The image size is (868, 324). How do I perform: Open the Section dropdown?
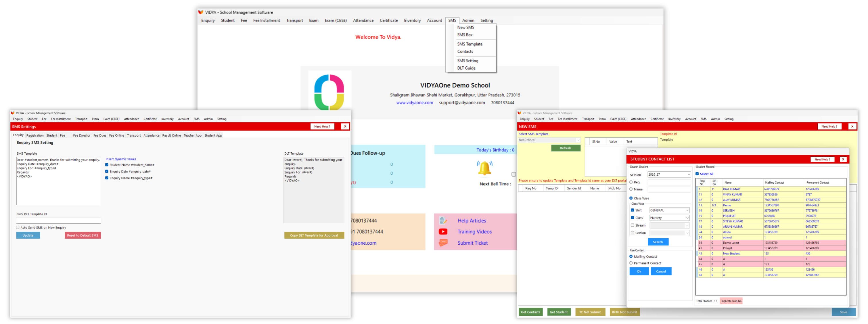(x=670, y=233)
